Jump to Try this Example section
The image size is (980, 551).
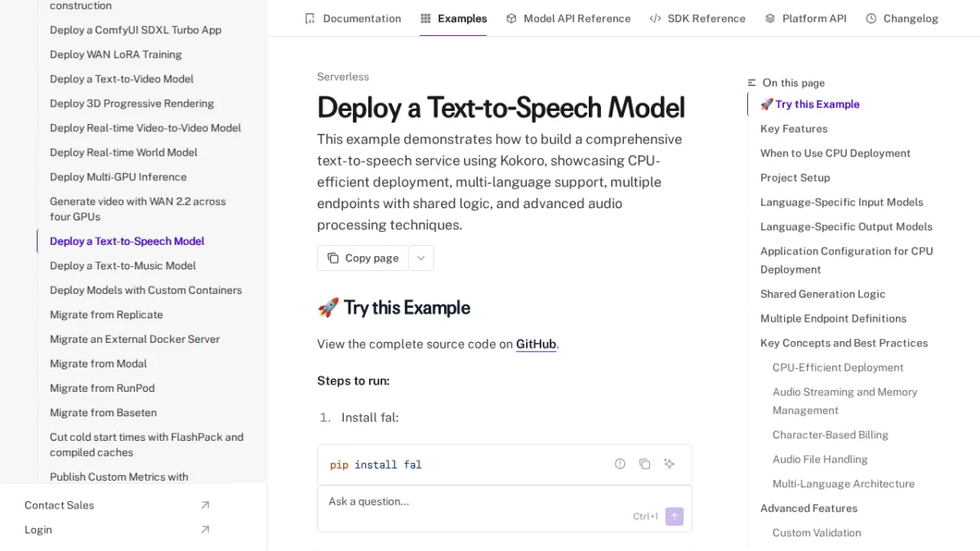[x=810, y=104]
